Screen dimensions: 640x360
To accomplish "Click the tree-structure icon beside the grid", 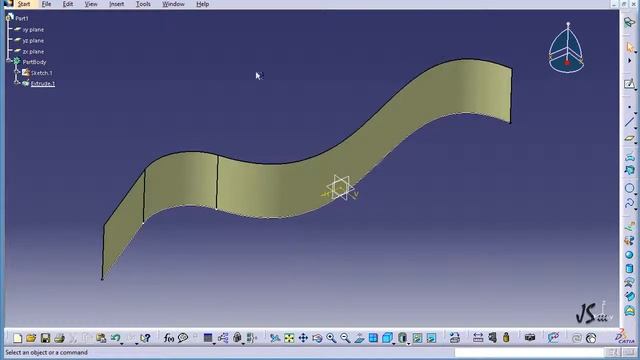I will [x=223, y=338].
